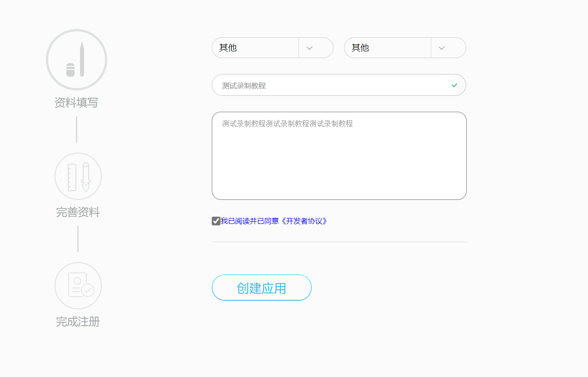The height and width of the screenshot is (377, 588).
Task: Expand the right 其他 dropdown arrow
Action: coord(442,48)
